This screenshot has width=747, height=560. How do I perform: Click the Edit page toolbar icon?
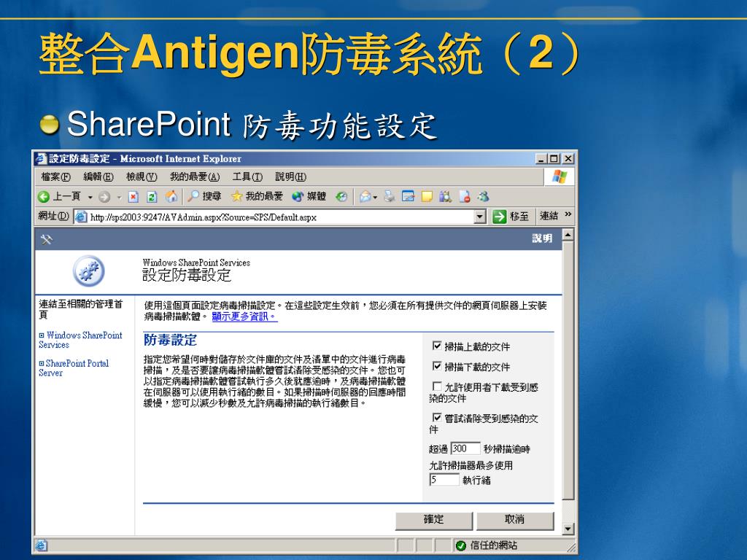[x=409, y=196]
